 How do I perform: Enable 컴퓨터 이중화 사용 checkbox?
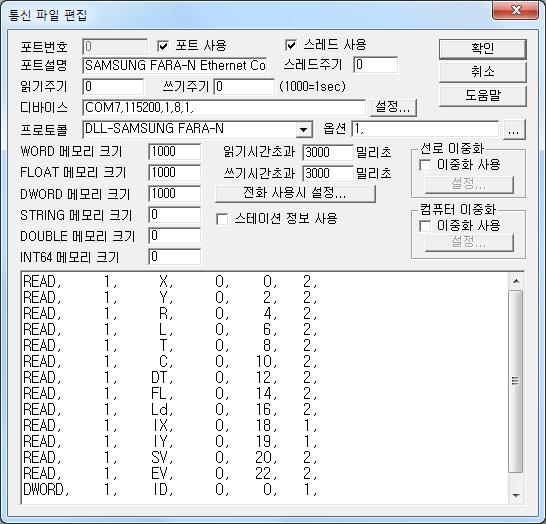coord(425,226)
